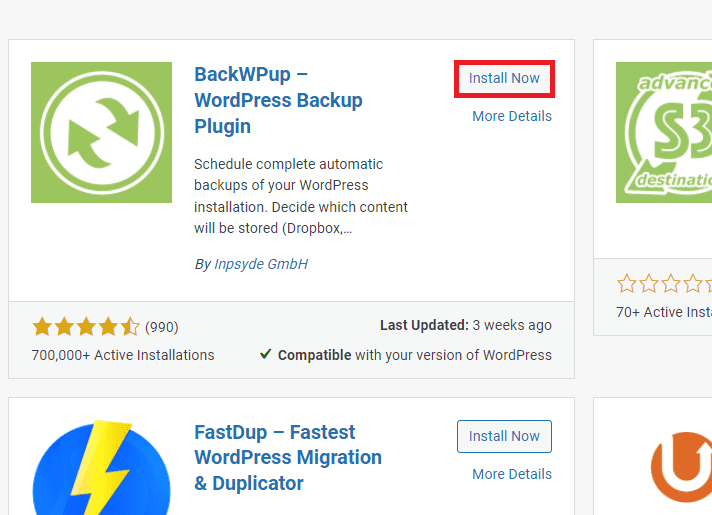Click the BackWPup plugin description text
Image resolution: width=712 pixels, height=515 pixels.
point(301,196)
